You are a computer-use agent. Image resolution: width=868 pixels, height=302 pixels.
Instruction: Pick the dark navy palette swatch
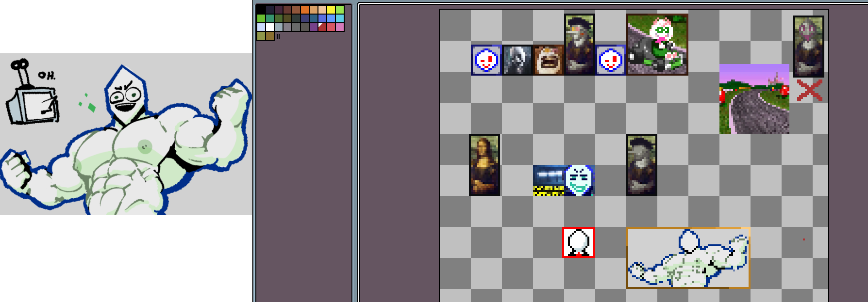[x=270, y=10]
